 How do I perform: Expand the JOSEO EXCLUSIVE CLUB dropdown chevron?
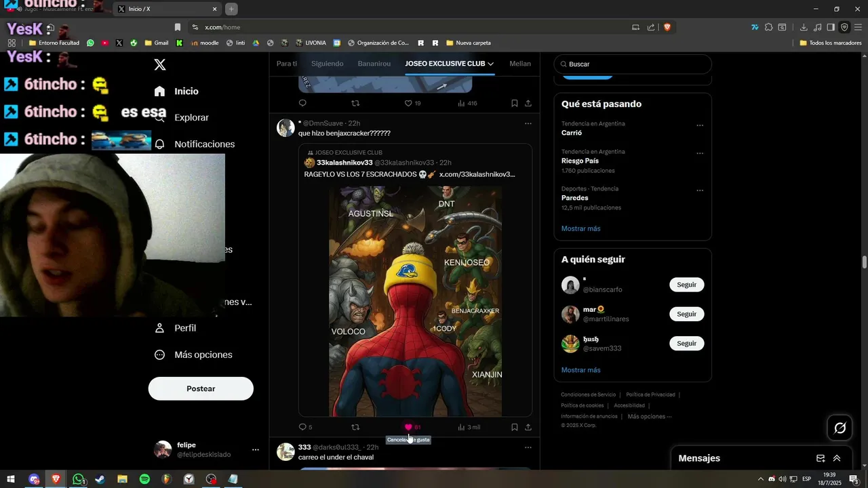pos(491,64)
